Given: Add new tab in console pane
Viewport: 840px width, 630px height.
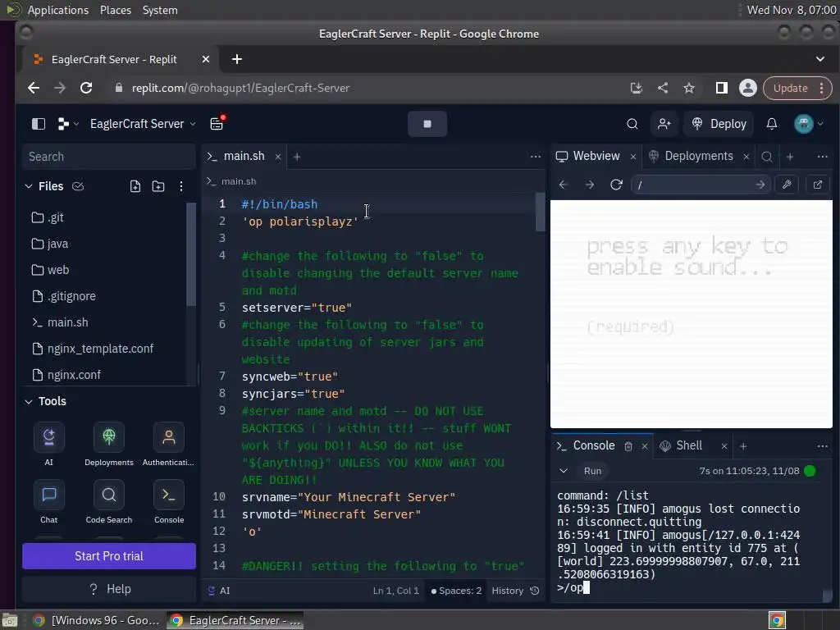Looking at the screenshot, I should point(743,446).
